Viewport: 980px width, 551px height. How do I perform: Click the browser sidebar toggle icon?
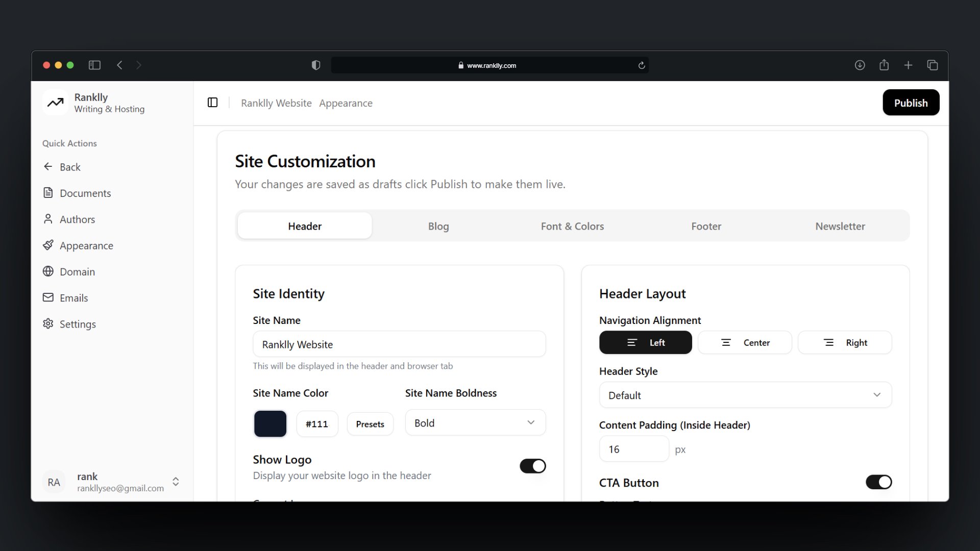(x=94, y=65)
